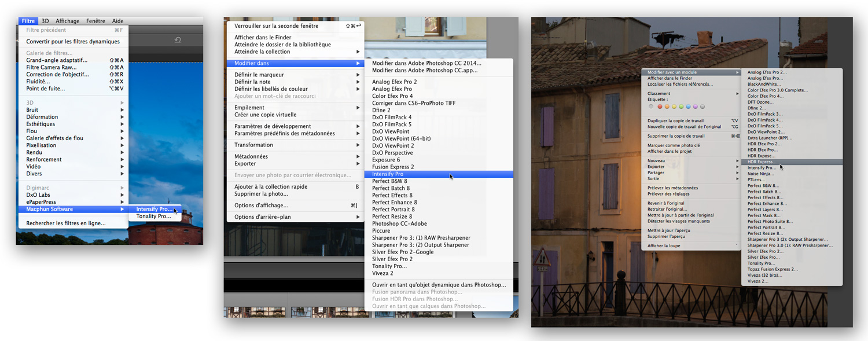Apply the yellow Étiquette color label
The height and width of the screenshot is (341, 868).
tap(674, 107)
